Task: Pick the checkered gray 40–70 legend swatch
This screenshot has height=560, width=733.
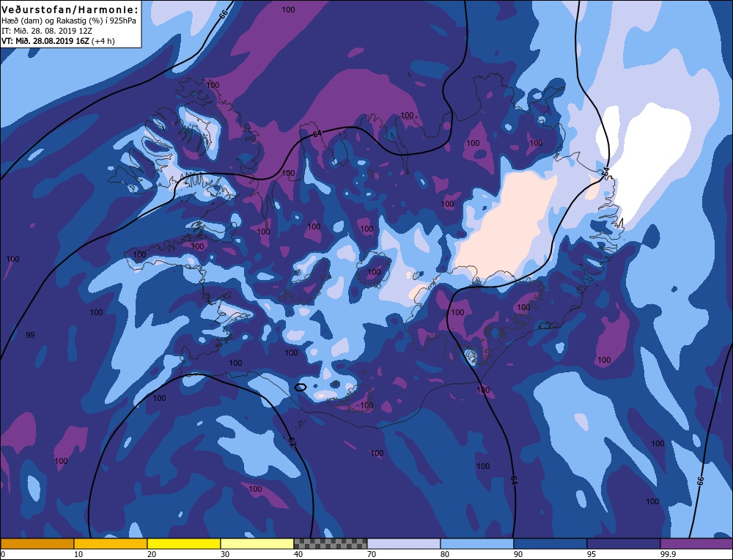Action: (331, 544)
